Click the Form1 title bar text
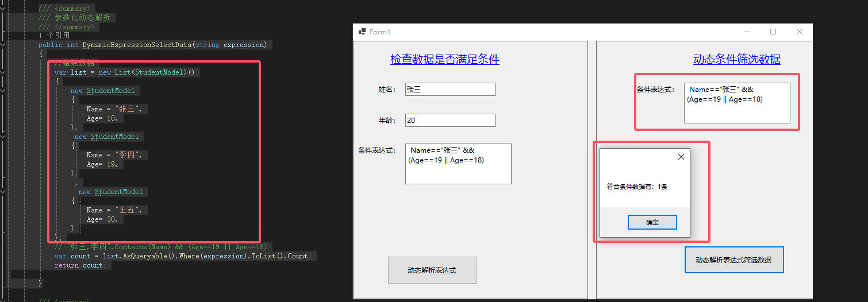 pos(379,32)
